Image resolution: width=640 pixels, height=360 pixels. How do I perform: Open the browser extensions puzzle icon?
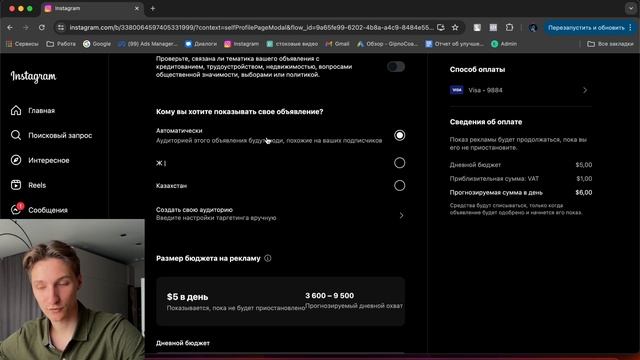pyautogui.click(x=509, y=27)
